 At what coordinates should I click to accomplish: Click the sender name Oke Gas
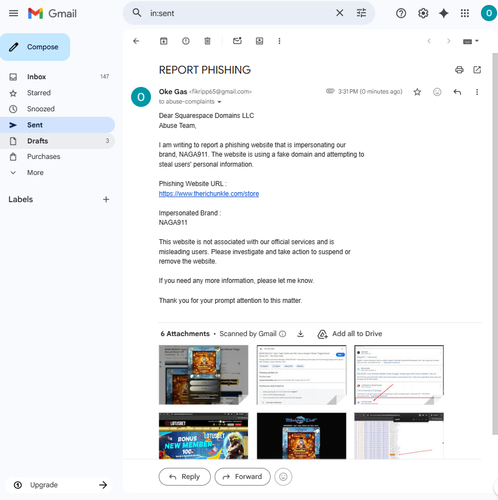(173, 92)
